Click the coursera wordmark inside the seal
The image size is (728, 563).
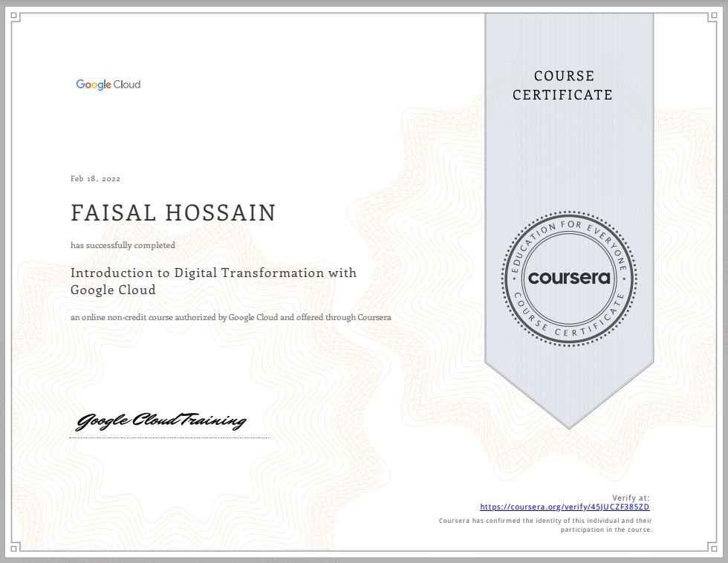pyautogui.click(x=569, y=279)
